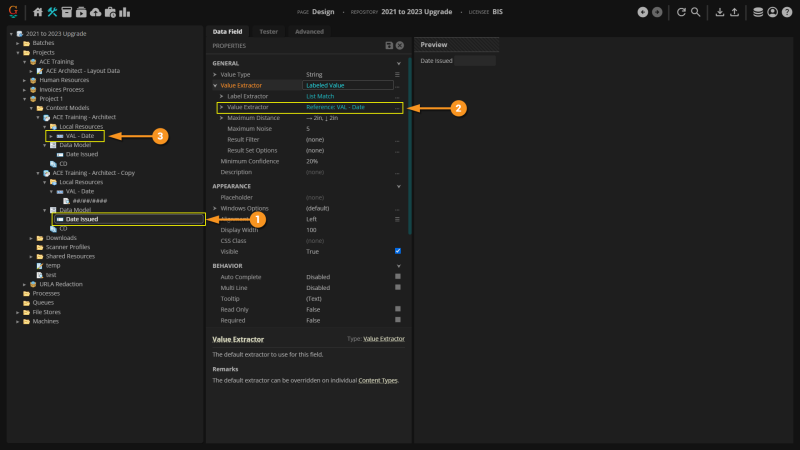Toggle the Required checkbox

pos(398,320)
